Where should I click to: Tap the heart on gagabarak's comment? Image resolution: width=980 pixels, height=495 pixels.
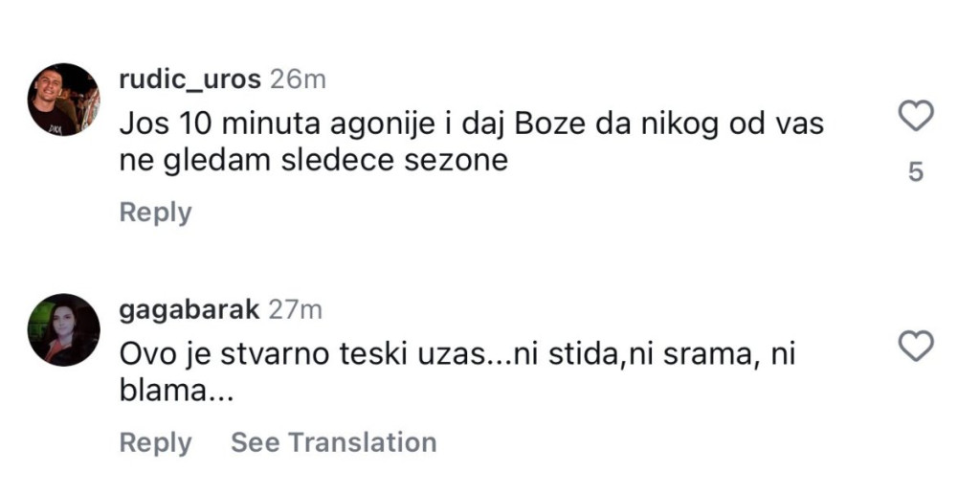point(917,347)
